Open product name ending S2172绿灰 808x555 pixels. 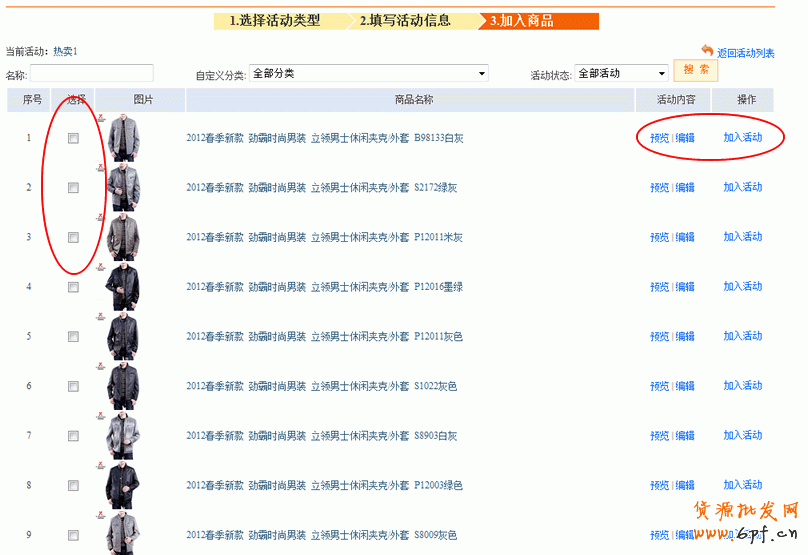(322, 188)
